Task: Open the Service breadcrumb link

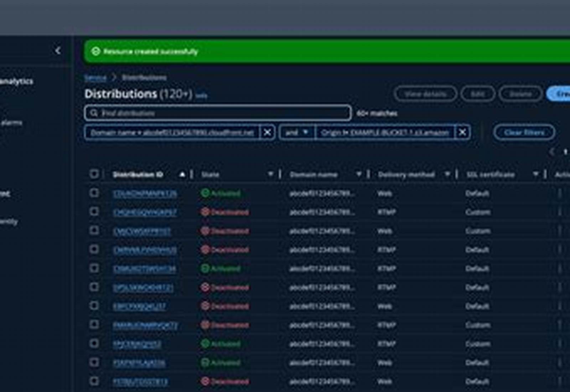Action: [95, 78]
